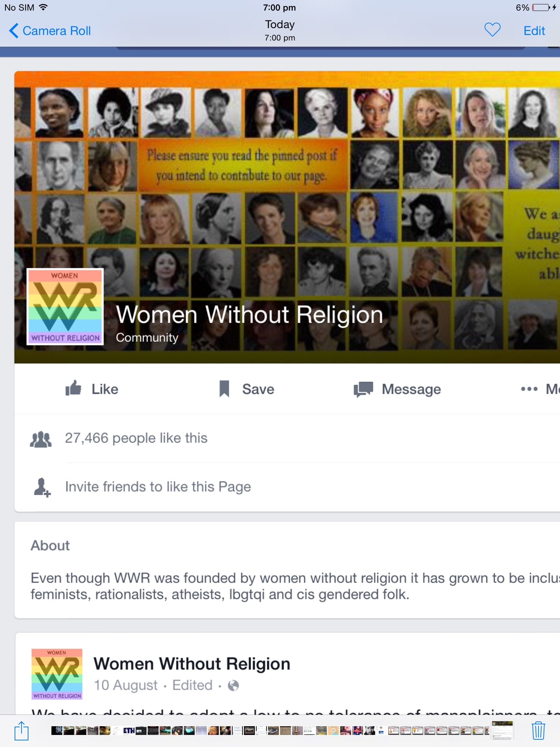Invite friends to like this Page
The height and width of the screenshot is (747, 560).
click(158, 487)
